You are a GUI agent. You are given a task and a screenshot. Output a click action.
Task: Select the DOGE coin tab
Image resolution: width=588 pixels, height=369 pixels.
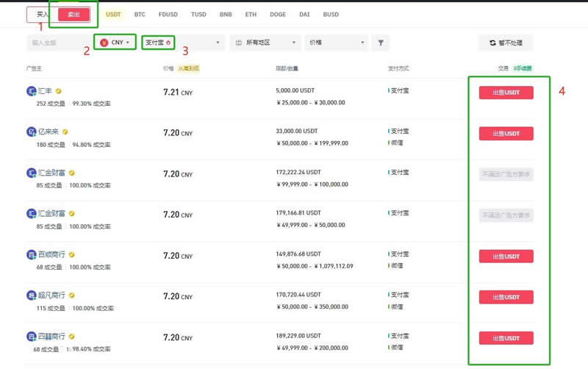tap(278, 15)
